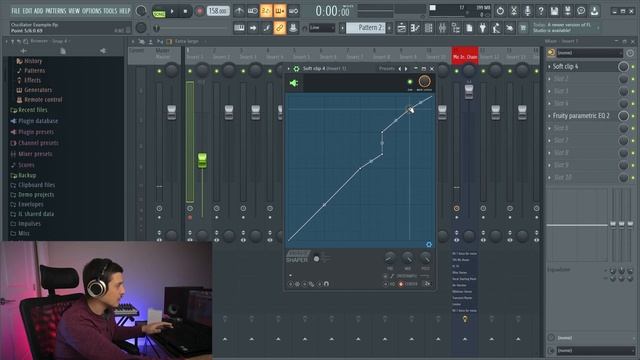Adjust the main pitch slider
Image resolution: width=640 pixels, height=360 pixels.
[x=191, y=28]
